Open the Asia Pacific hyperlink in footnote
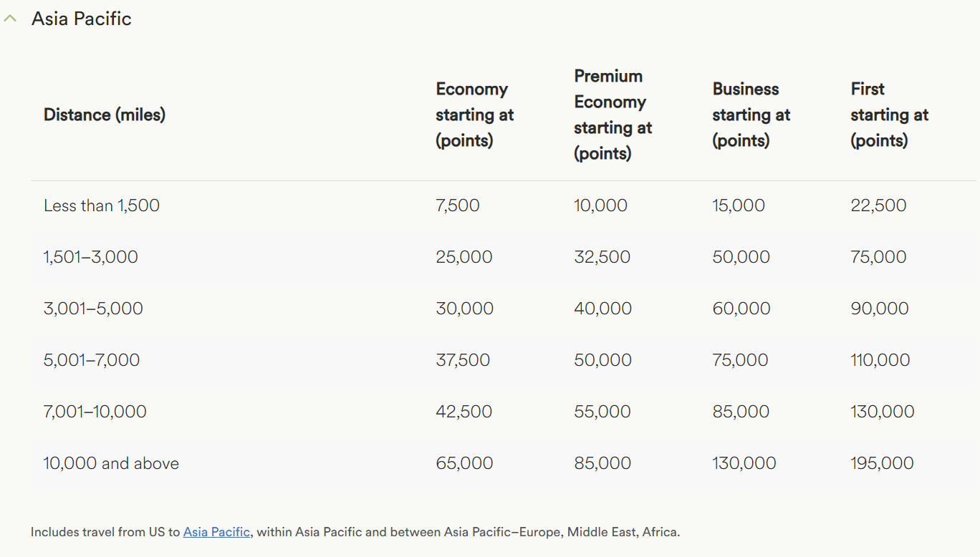The width and height of the screenshot is (980, 557). click(216, 532)
